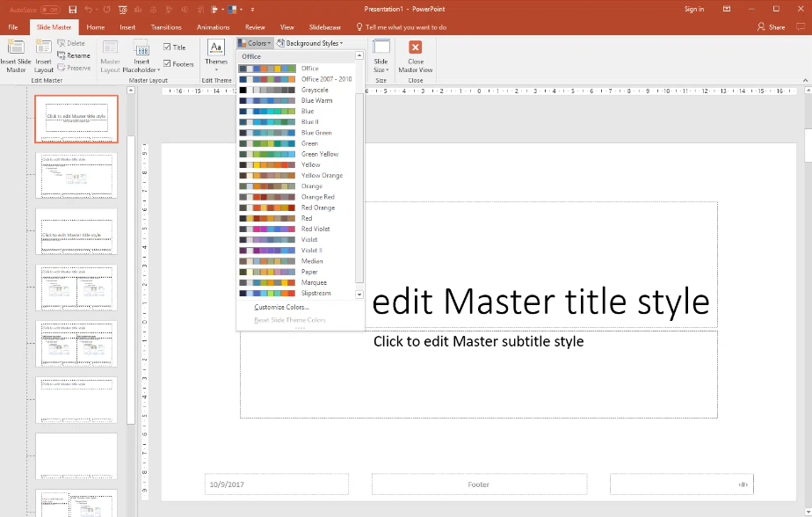
Task: Open the Slide Size dropdown
Action: 381,55
